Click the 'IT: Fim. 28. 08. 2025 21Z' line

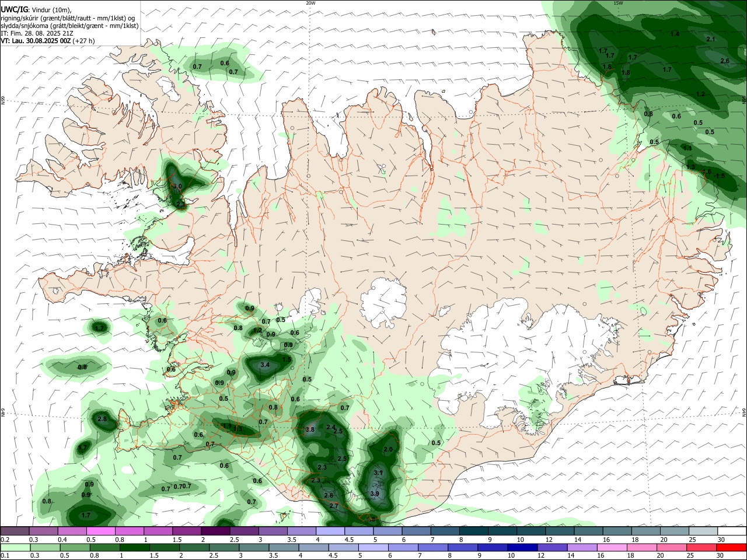point(36,34)
